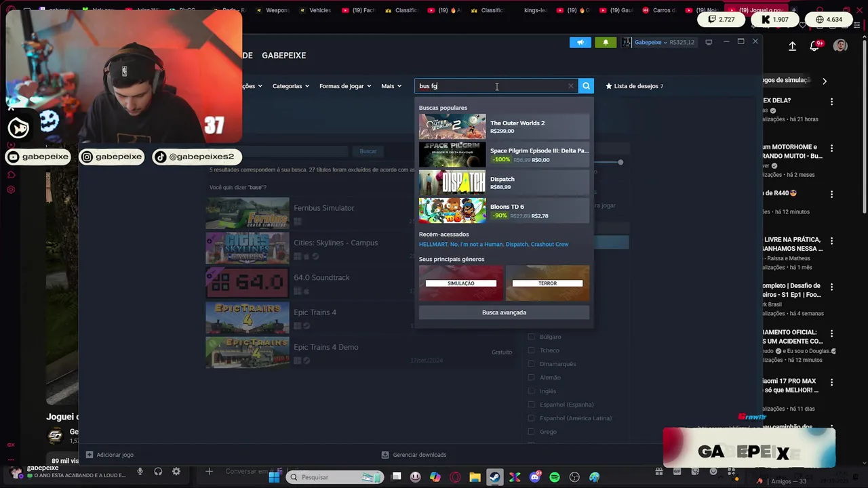
Task: Click the YouTube upload arrow icon
Action: (792, 46)
